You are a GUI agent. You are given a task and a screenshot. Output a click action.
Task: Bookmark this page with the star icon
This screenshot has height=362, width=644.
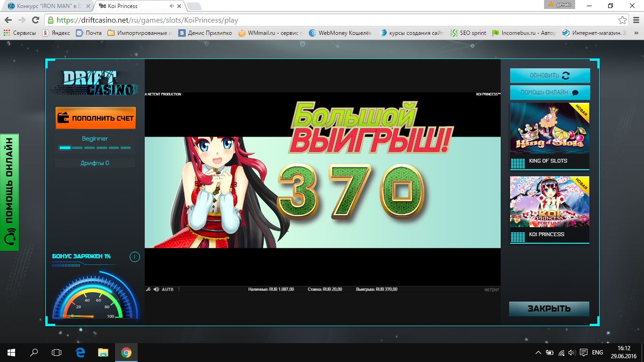point(623,20)
